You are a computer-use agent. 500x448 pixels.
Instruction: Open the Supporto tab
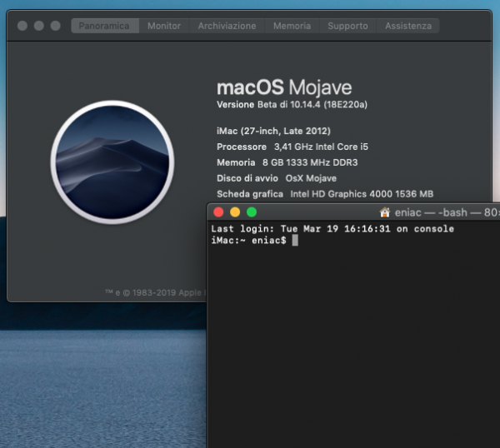click(347, 26)
